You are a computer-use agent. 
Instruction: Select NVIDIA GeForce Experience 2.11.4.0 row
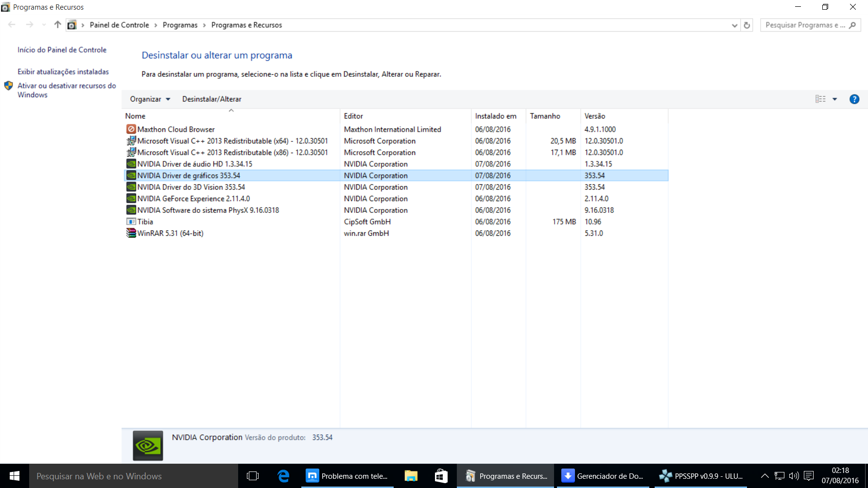(x=396, y=199)
